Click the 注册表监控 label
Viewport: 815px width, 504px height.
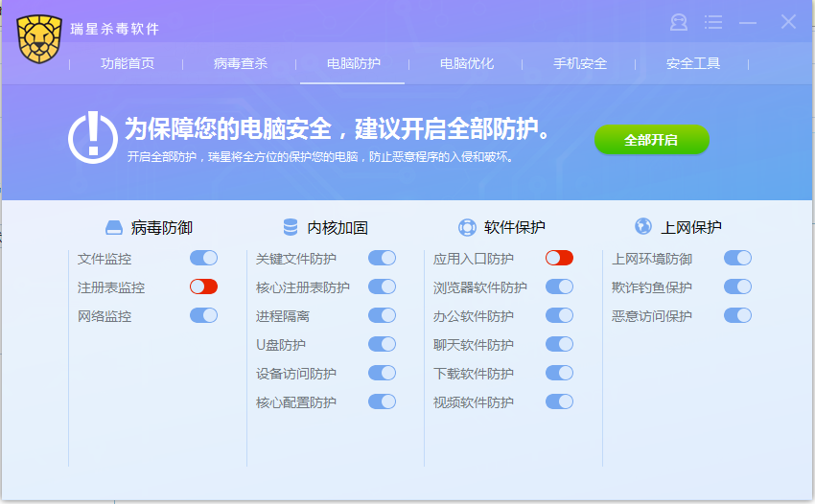coord(111,287)
